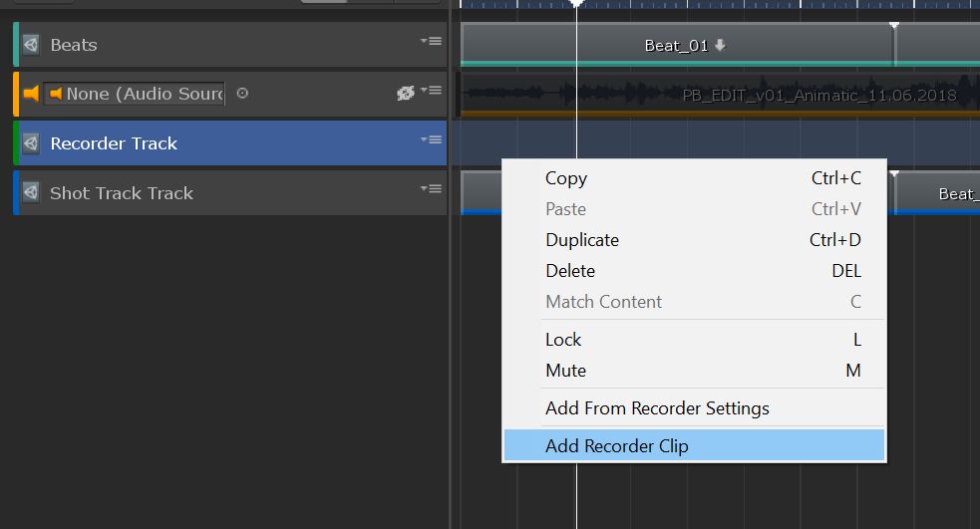Click the Recorder Track Unity icon

(x=31, y=143)
